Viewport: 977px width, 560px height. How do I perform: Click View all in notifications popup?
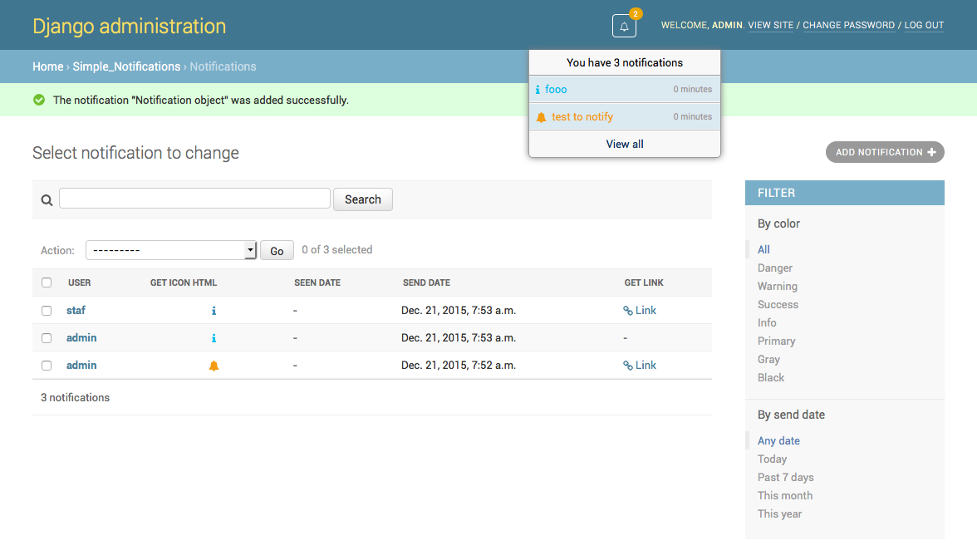tap(625, 144)
